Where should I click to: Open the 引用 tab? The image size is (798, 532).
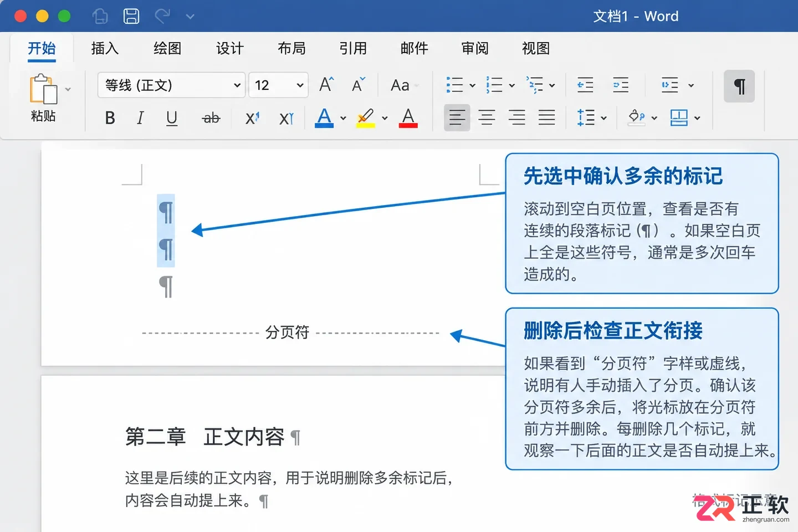[x=353, y=49]
